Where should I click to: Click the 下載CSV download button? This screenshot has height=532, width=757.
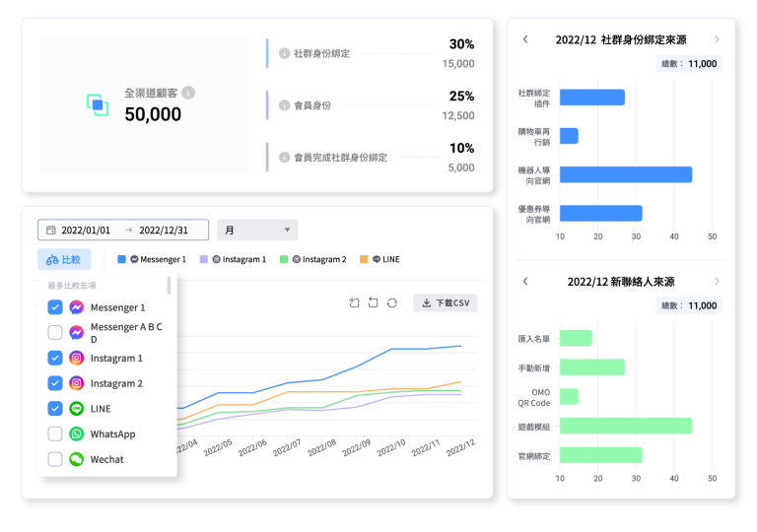[445, 302]
